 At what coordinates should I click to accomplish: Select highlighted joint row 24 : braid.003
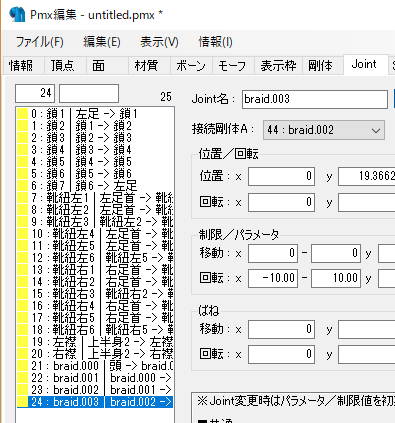pos(95,402)
